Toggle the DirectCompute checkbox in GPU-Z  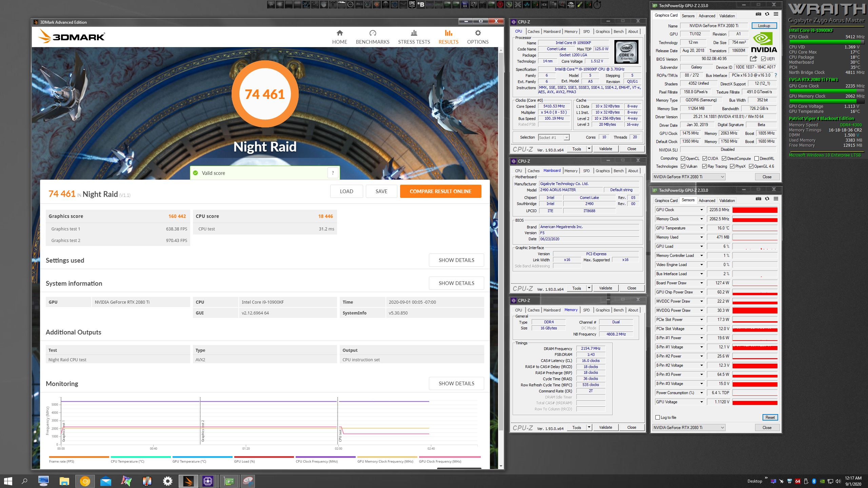point(724,158)
